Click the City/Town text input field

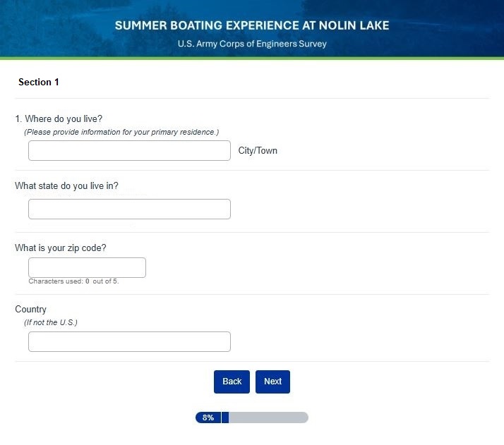point(129,150)
